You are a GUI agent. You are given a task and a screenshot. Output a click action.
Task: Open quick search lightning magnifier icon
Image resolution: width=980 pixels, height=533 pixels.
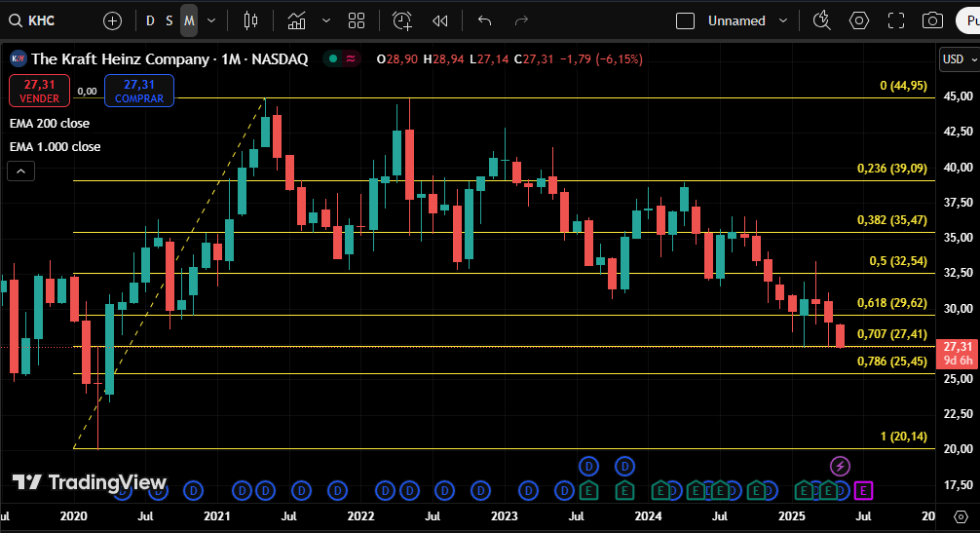coord(821,20)
